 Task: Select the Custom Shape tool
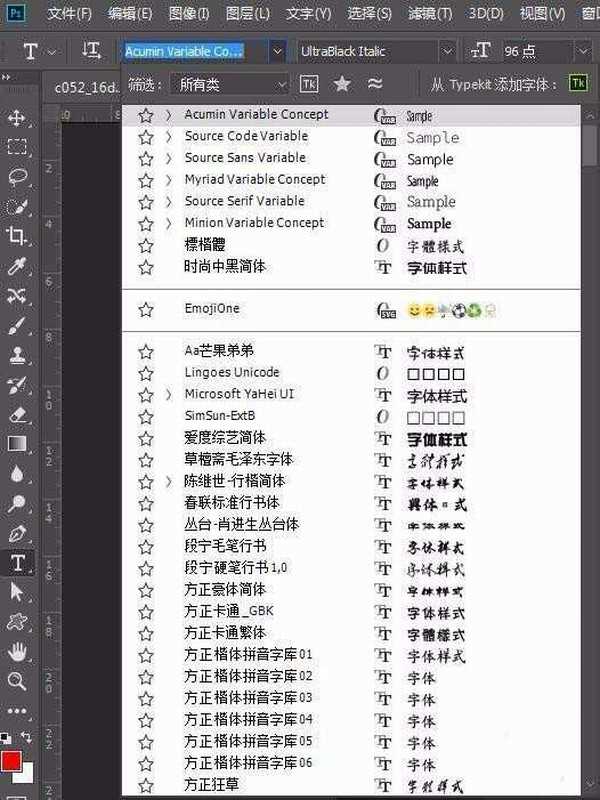[x=17, y=622]
